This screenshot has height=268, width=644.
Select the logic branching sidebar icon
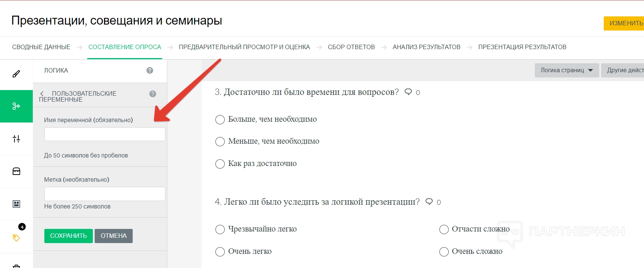pyautogui.click(x=16, y=106)
